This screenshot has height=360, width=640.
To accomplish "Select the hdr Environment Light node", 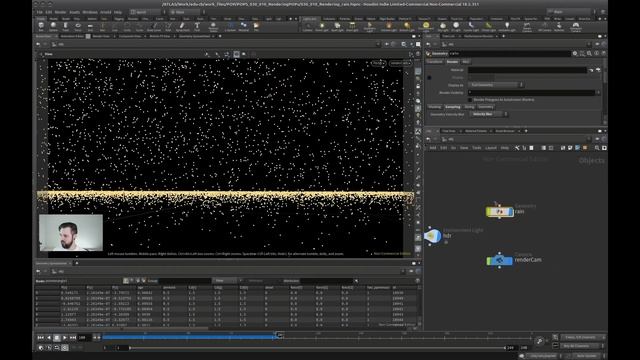I will pyautogui.click(x=433, y=236).
